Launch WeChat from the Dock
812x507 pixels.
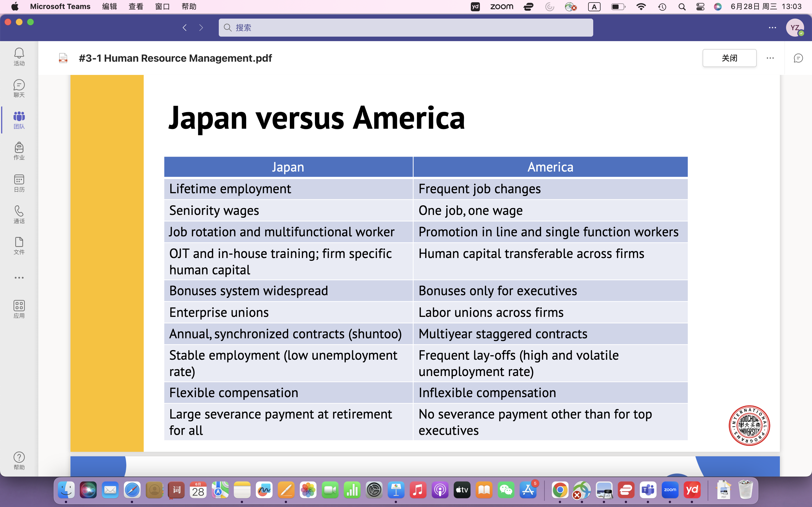point(506,490)
